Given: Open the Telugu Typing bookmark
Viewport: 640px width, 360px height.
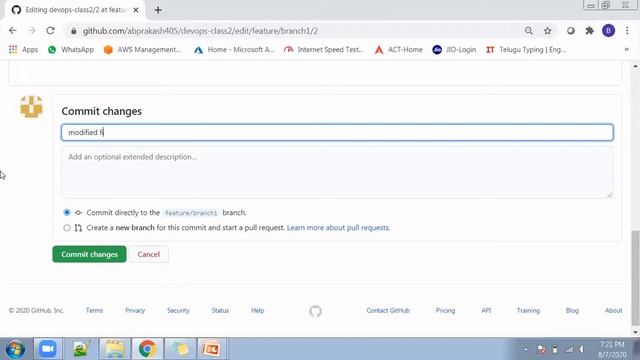Looking at the screenshot, I should [x=526, y=49].
